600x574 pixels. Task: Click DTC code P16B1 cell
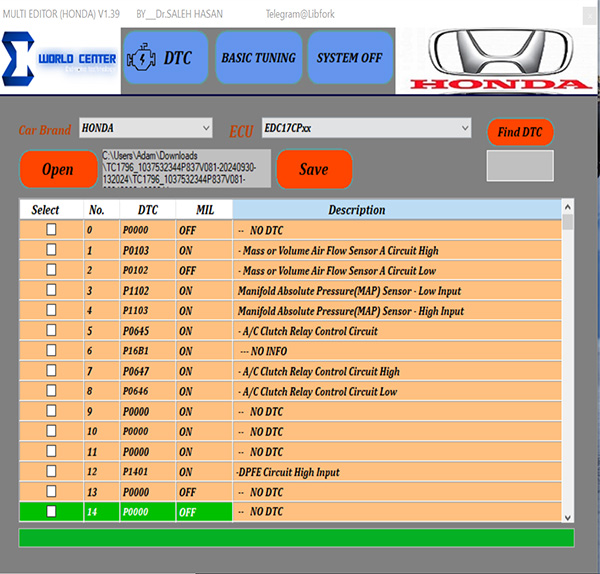(148, 351)
